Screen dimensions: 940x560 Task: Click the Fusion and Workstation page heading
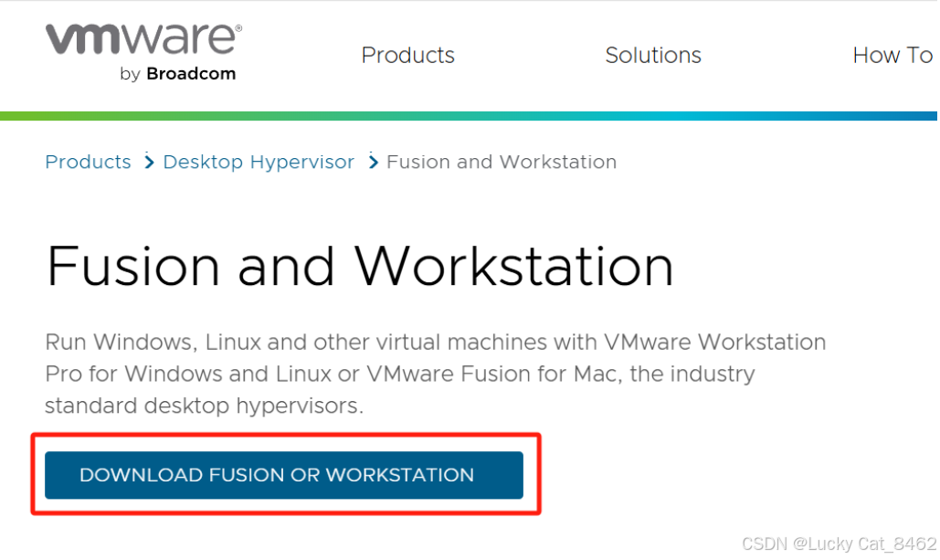point(360,267)
